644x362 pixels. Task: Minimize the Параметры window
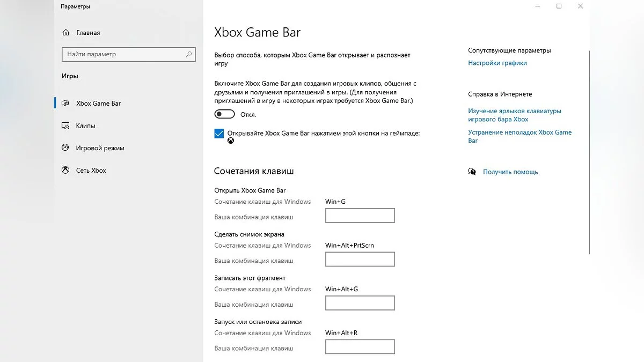point(538,6)
